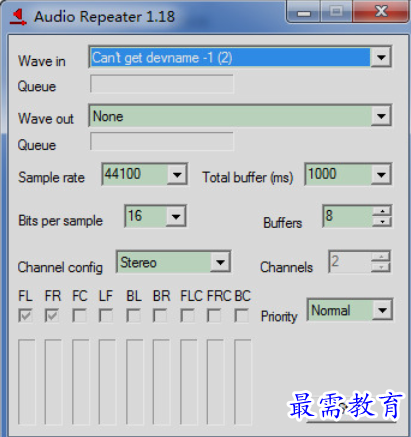Enable the BR channel checkbox
The height and width of the screenshot is (437, 411).
point(160,315)
